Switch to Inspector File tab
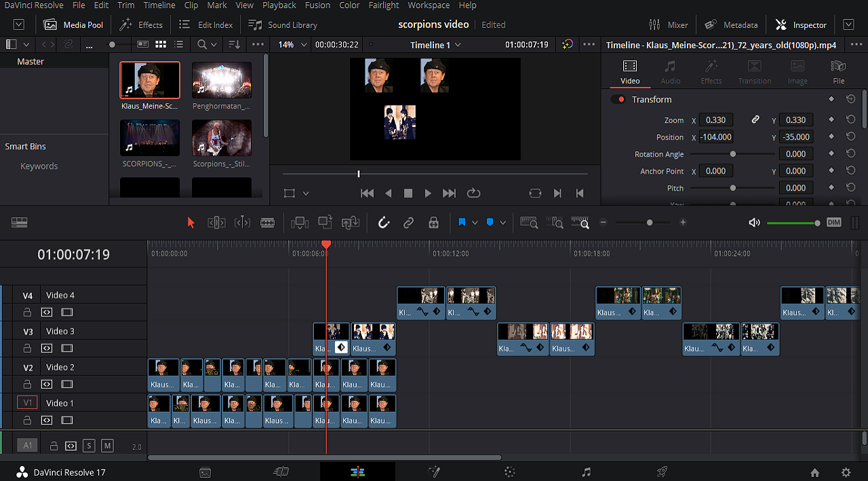868x481 pixels. (x=839, y=71)
